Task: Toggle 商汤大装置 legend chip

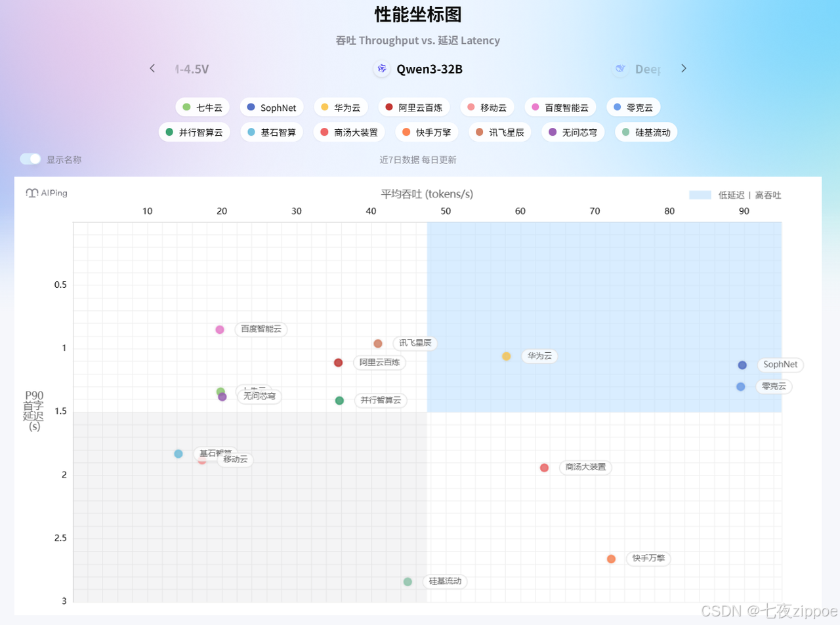Action: [x=349, y=132]
